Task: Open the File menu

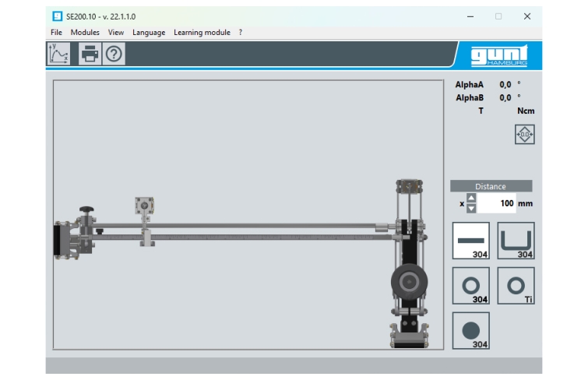Action: point(56,32)
